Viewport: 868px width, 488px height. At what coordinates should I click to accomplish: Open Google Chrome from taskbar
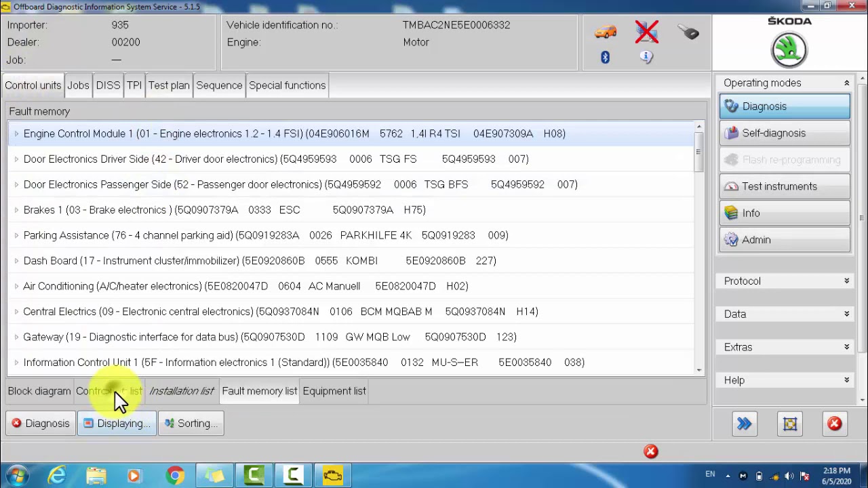click(x=175, y=476)
